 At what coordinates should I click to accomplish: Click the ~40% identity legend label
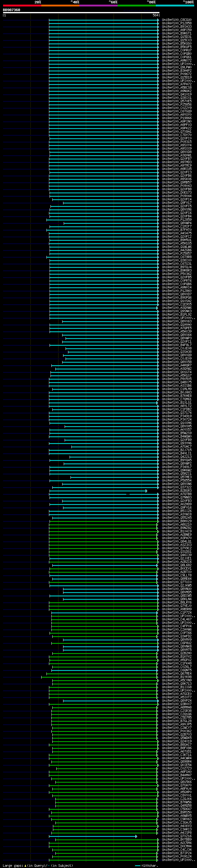75,2
